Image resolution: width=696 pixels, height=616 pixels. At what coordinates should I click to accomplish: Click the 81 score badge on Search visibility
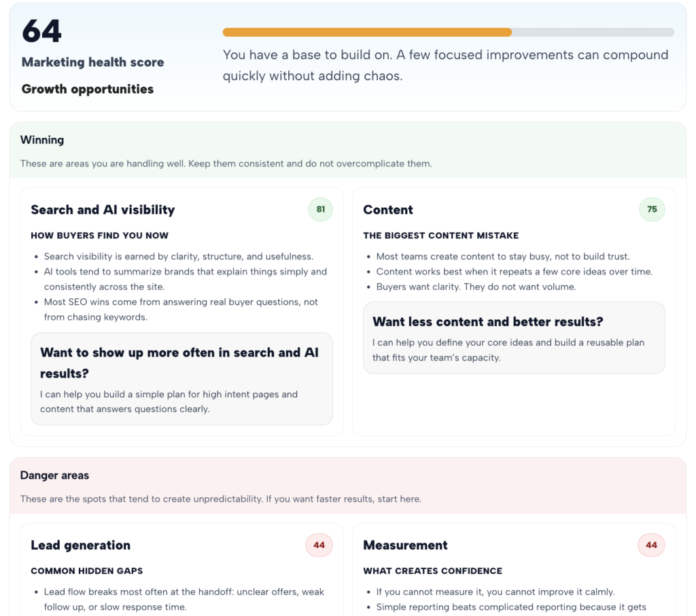tap(320, 209)
